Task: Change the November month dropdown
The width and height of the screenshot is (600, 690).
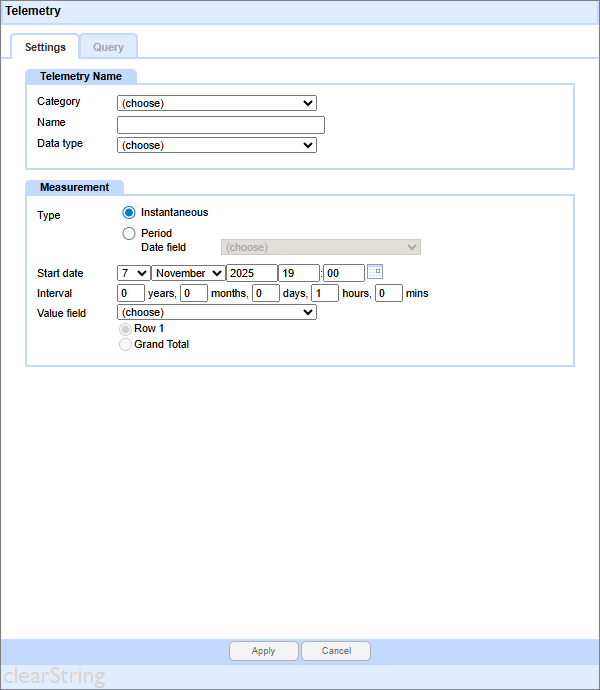Action: click(188, 273)
